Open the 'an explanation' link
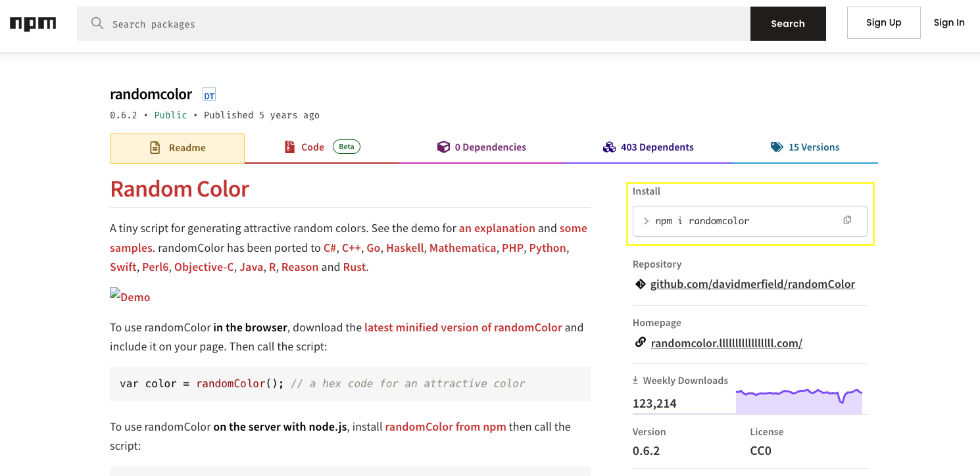Viewport: 980px width, 476px height. tap(497, 228)
